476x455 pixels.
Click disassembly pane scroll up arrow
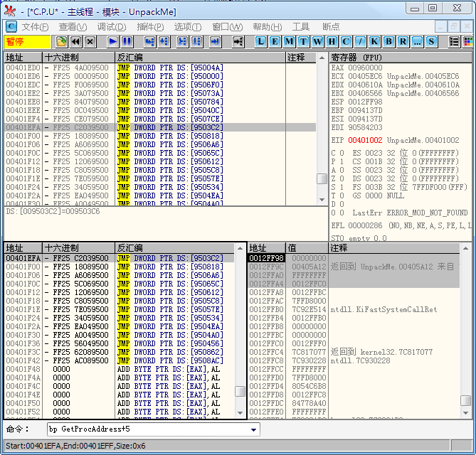tap(322, 58)
